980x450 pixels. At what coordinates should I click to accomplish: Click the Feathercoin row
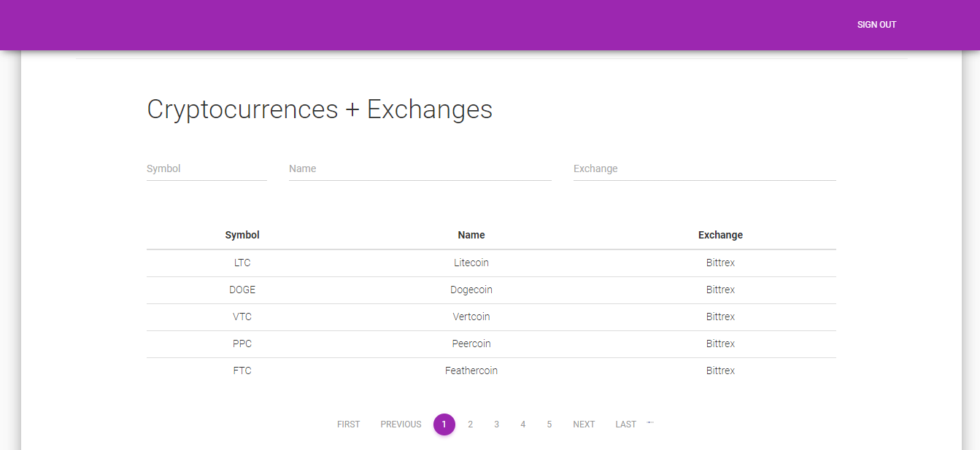click(471, 371)
